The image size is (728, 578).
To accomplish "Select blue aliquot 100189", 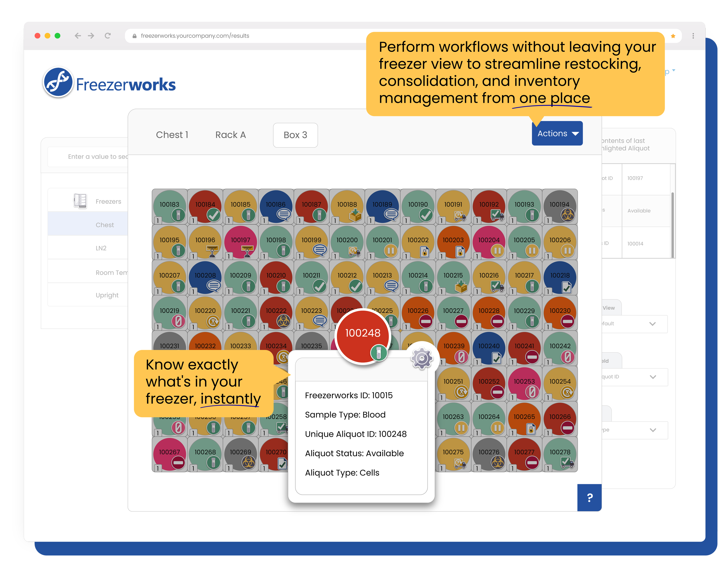I will click(x=382, y=206).
